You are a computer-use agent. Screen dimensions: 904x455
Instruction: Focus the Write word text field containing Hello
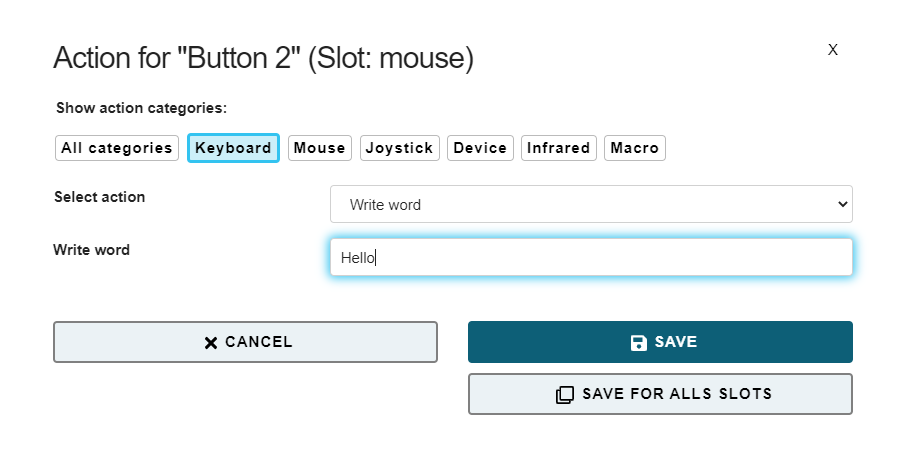(x=591, y=257)
